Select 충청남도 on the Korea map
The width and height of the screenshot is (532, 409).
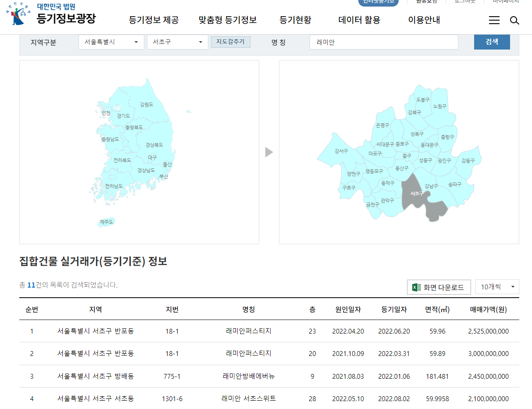(x=110, y=139)
